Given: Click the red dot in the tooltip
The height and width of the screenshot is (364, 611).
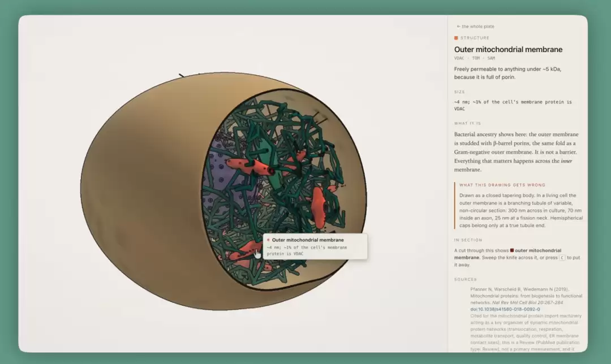Looking at the screenshot, I should pos(268,240).
